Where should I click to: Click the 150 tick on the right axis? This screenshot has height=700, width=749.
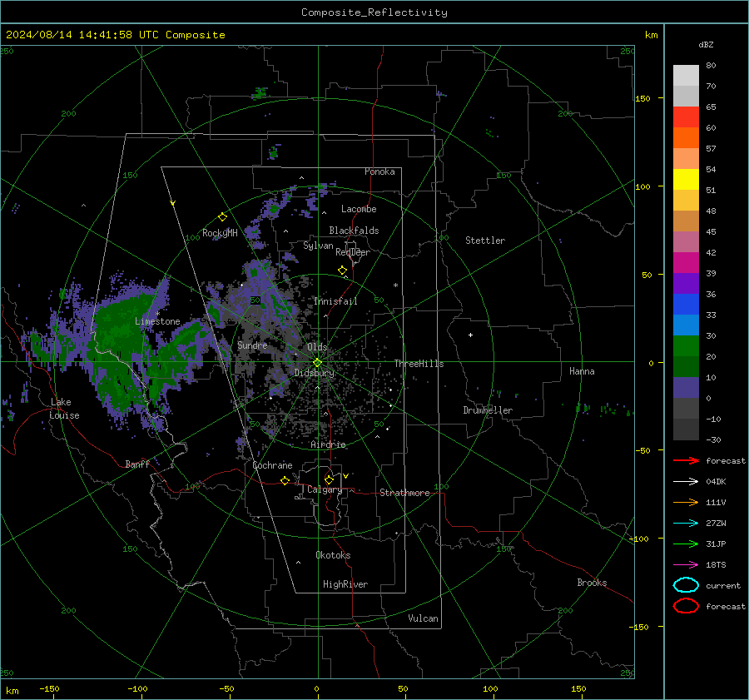tap(642, 98)
